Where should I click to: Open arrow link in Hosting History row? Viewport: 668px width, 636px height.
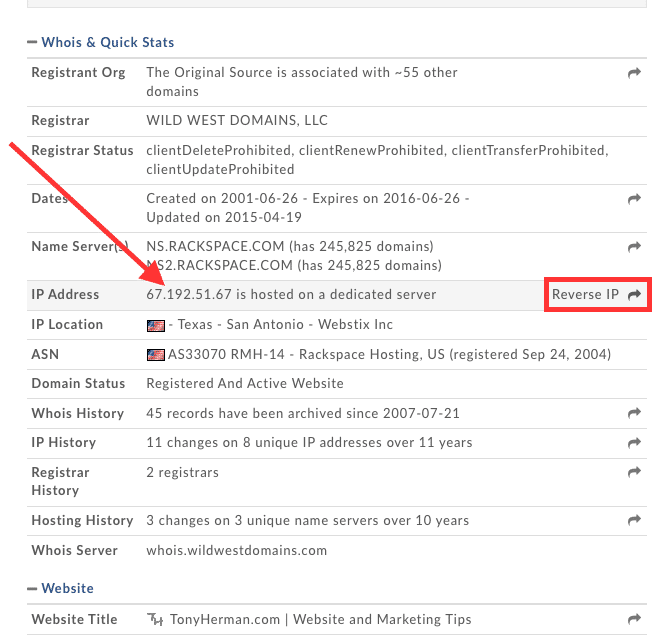[x=634, y=520]
